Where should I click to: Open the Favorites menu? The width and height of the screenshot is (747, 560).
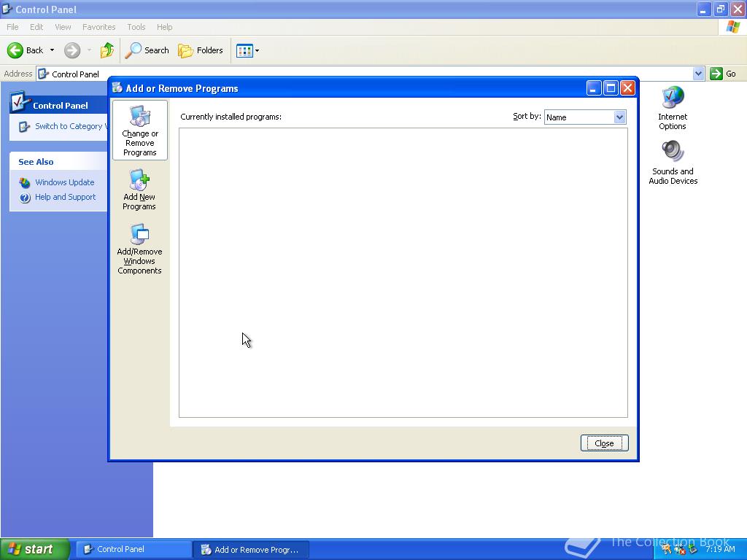[x=98, y=27]
